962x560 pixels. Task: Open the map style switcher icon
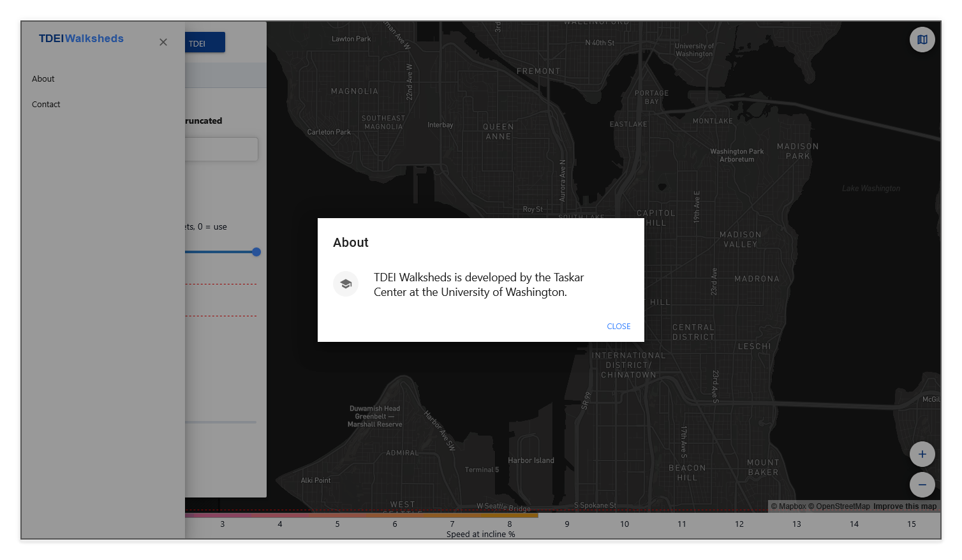click(922, 40)
